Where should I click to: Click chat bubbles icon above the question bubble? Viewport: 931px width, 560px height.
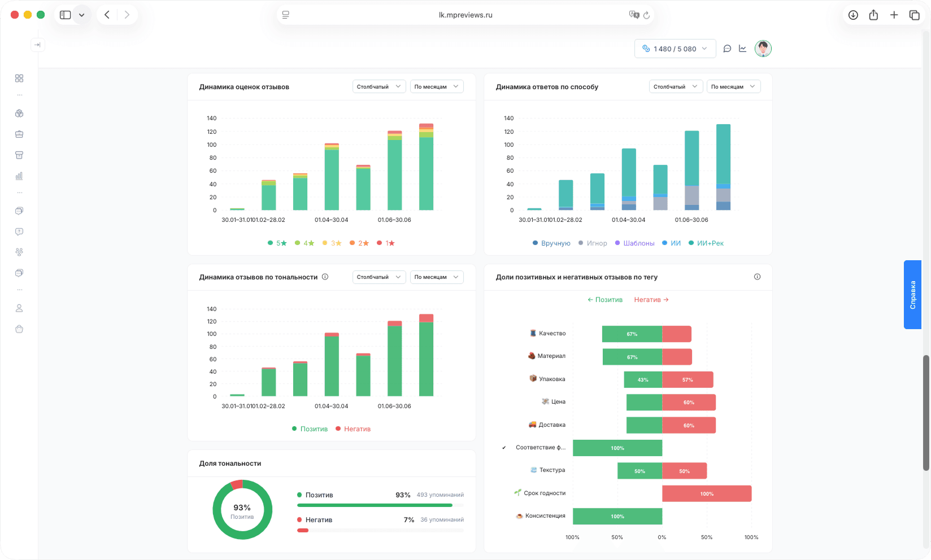point(19,211)
